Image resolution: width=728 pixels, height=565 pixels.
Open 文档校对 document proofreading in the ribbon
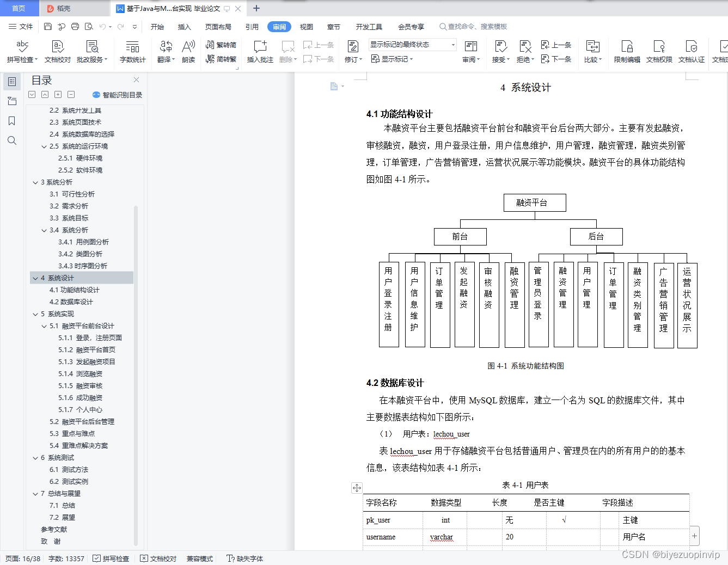coord(58,52)
